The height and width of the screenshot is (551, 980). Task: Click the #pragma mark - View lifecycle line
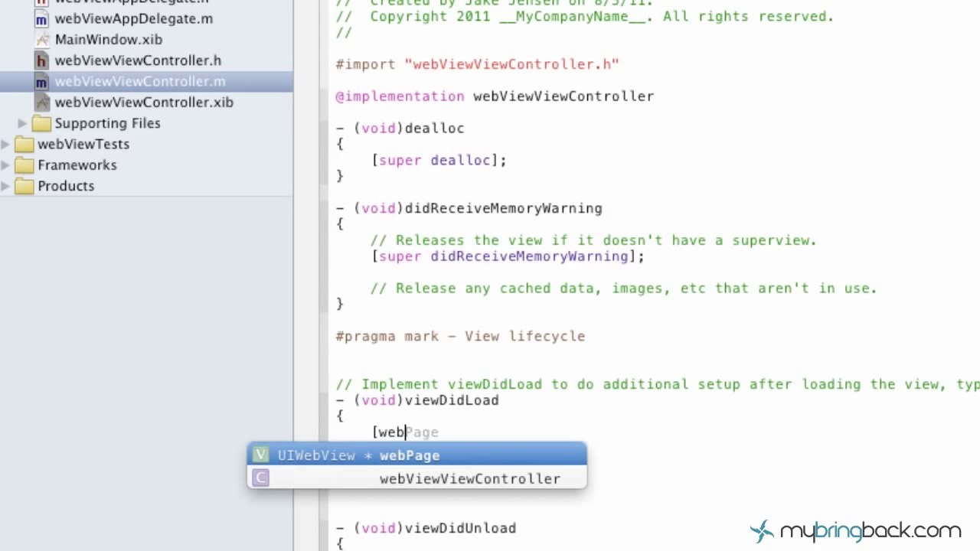click(460, 336)
